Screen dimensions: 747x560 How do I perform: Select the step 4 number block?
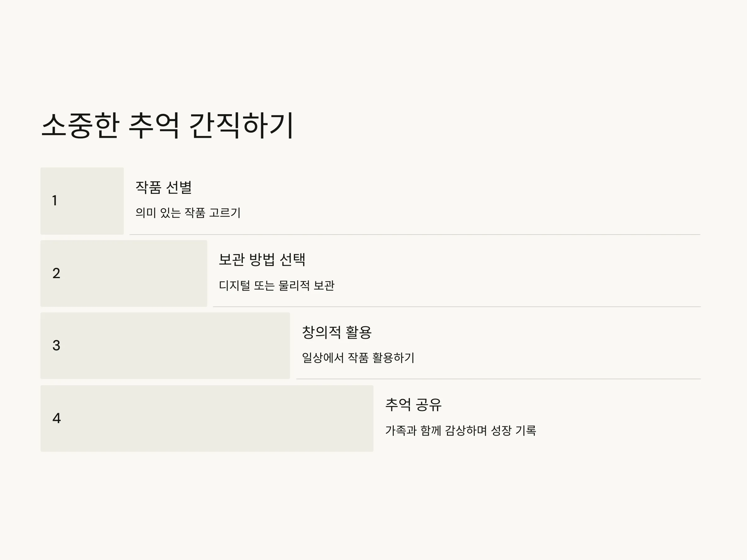207,418
